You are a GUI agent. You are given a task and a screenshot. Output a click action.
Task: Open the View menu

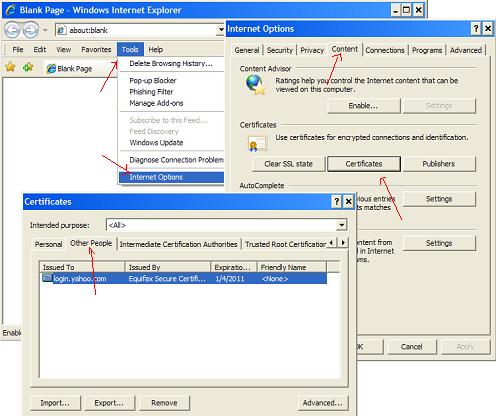tap(63, 50)
